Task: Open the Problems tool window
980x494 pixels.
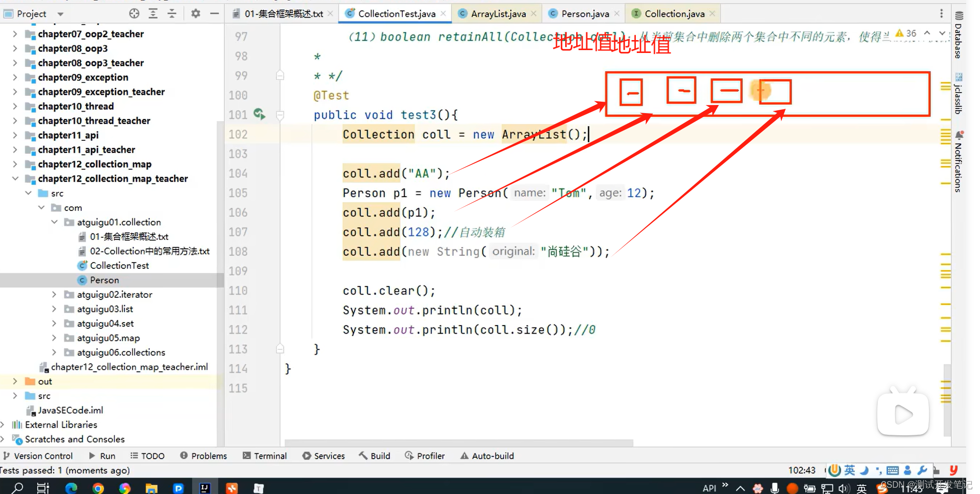Action: click(x=203, y=456)
